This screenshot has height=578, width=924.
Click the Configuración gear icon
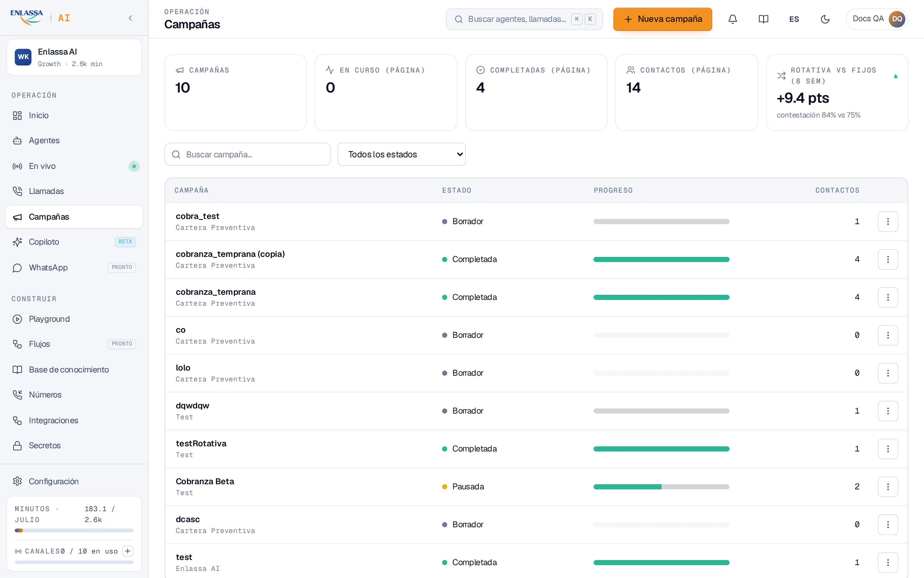coord(17,481)
